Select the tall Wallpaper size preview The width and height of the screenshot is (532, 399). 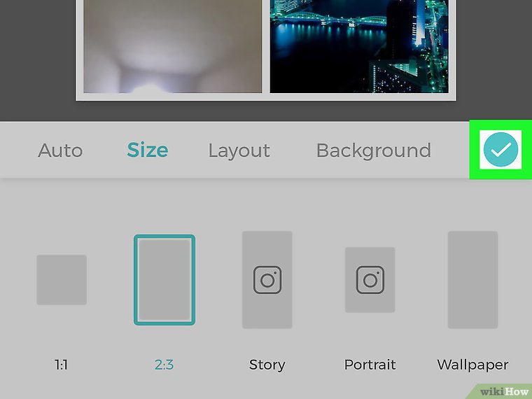pyautogui.click(x=472, y=280)
